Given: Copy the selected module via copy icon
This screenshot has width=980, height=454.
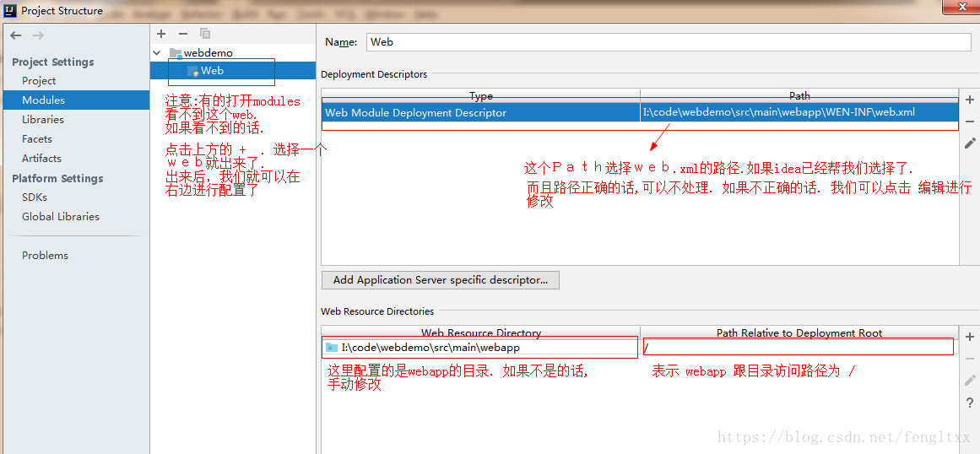Looking at the screenshot, I should coord(205,34).
